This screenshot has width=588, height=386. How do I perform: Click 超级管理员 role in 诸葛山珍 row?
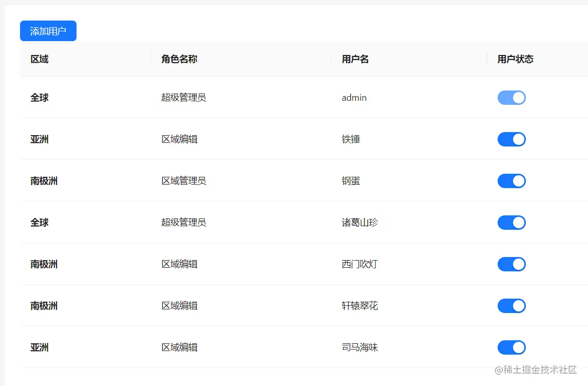point(184,223)
